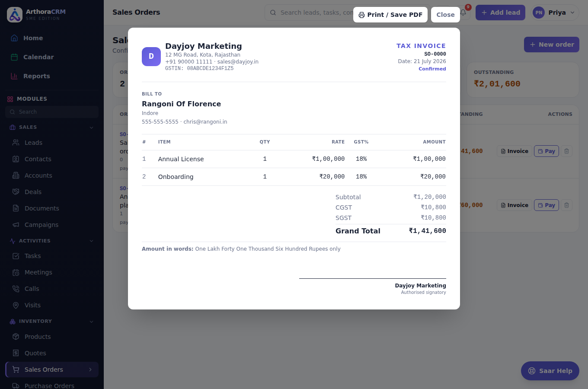
Task: Click the Calendar icon in sidebar
Action: tap(14, 57)
